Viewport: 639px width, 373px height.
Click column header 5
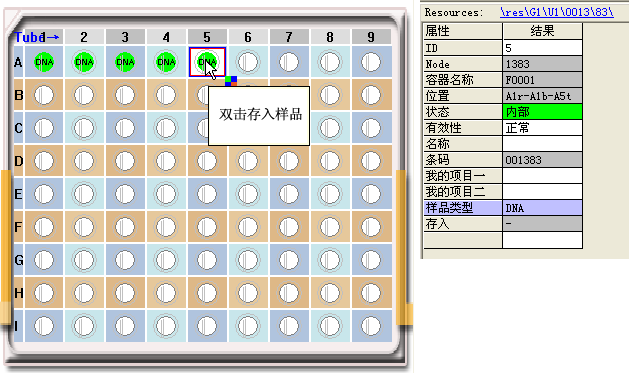(207, 37)
